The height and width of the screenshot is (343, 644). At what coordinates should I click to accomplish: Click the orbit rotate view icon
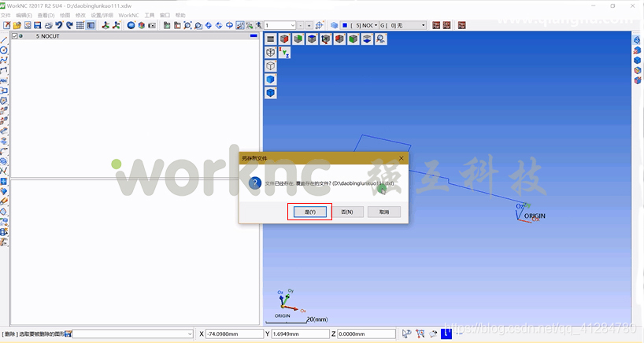(x=230, y=25)
